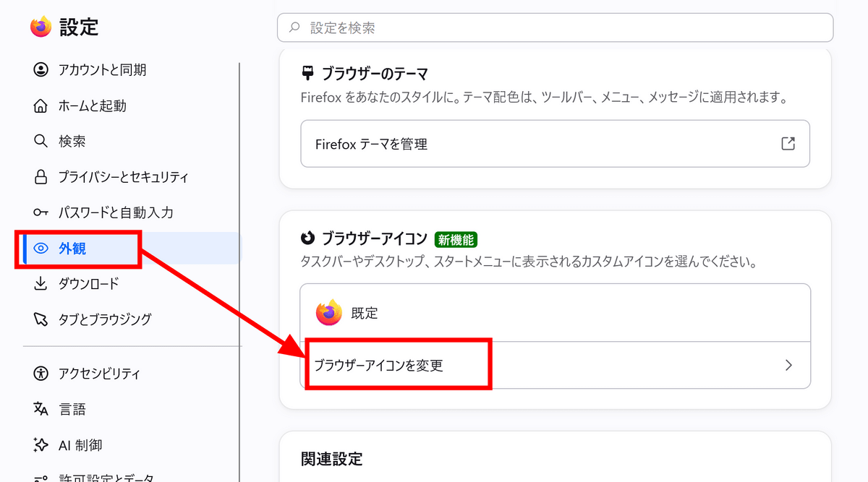Expand the ブラウザーアイコンを変更 chevron arrow
Viewport: 868px width, 482px height.
[789, 365]
